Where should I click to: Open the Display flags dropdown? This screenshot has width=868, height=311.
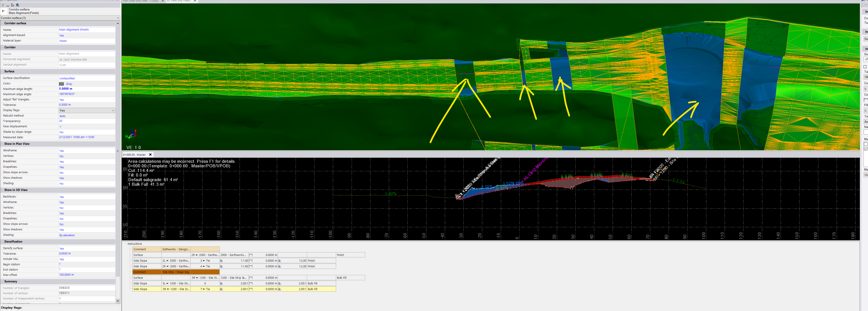click(113, 110)
